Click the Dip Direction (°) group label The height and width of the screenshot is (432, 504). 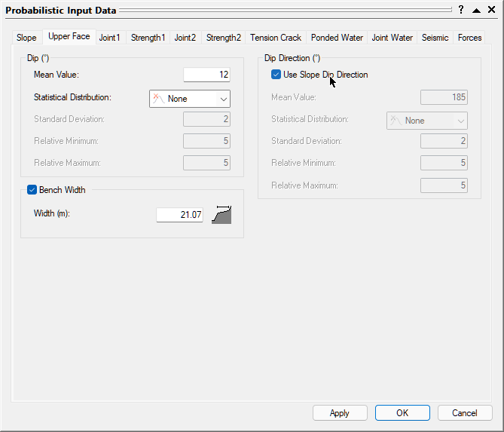[x=292, y=58]
